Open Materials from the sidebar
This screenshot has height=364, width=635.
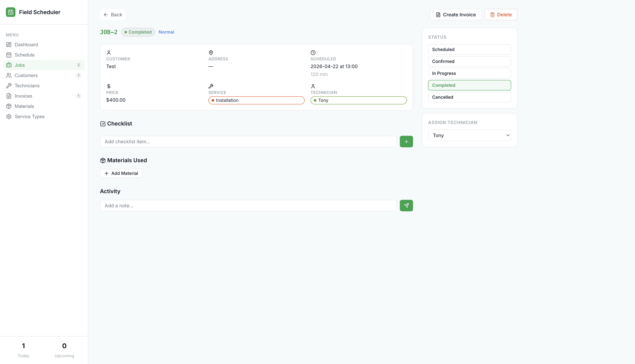click(x=24, y=106)
